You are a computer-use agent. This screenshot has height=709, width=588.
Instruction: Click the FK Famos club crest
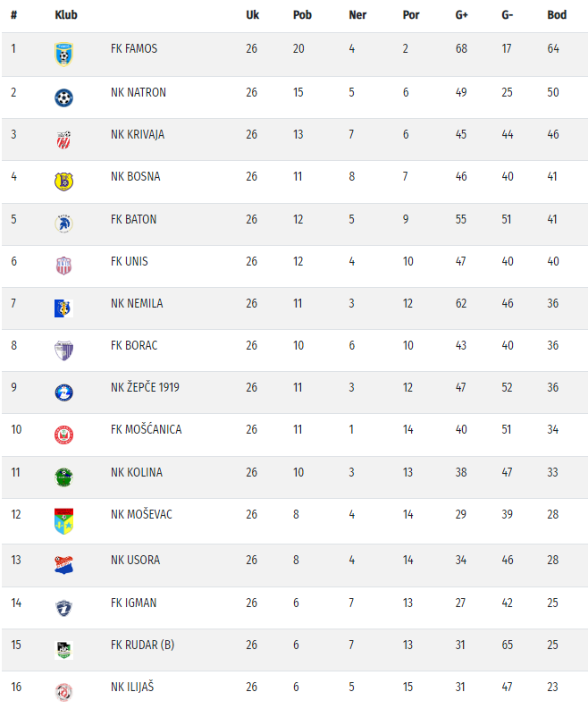point(63,53)
